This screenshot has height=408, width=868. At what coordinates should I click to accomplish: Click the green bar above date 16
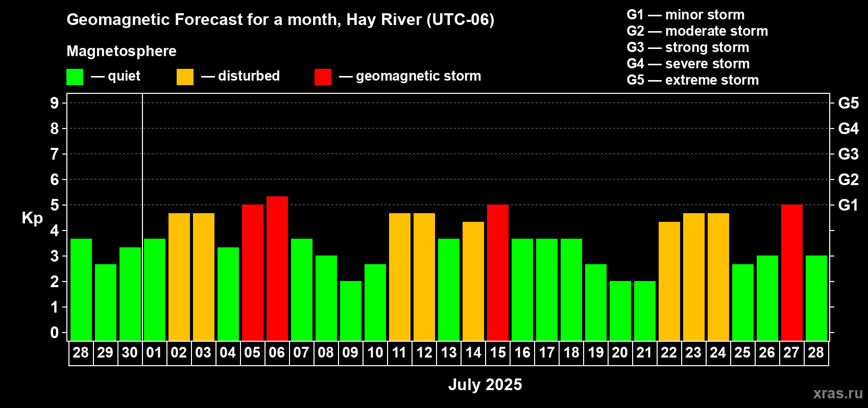pyautogui.click(x=522, y=290)
